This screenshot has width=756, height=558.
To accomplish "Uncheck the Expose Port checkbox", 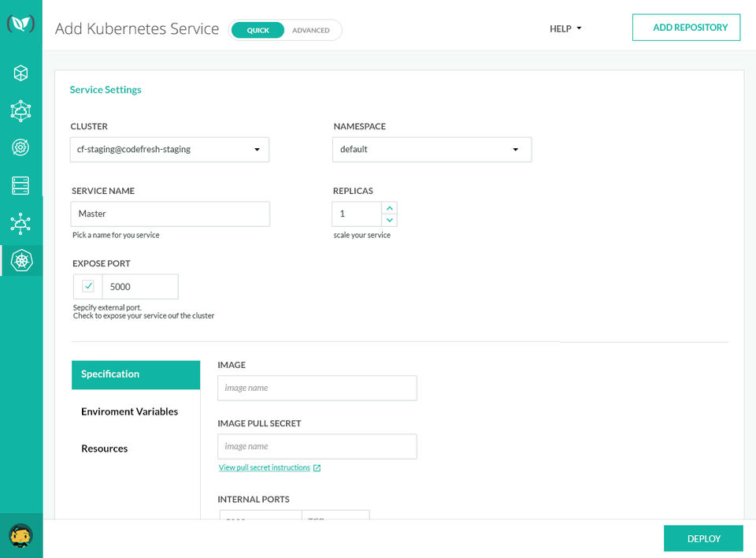I will tap(88, 286).
